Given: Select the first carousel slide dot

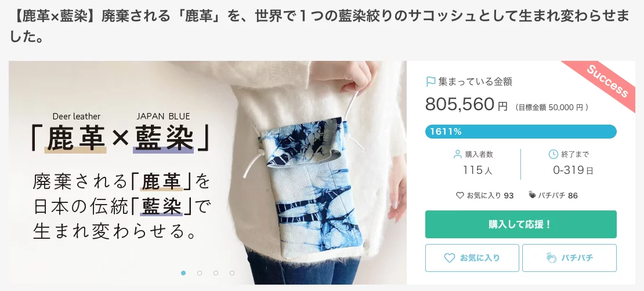Looking at the screenshot, I should coord(183,273).
